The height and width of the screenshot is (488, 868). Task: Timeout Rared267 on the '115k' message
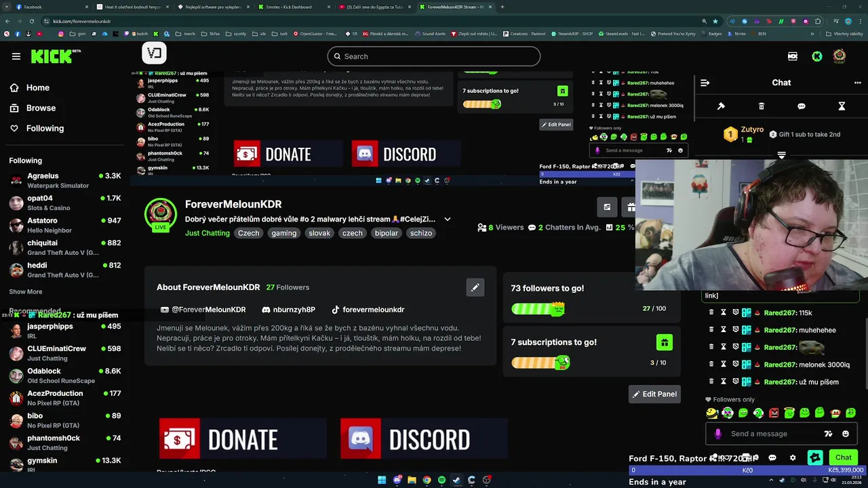[724, 312]
